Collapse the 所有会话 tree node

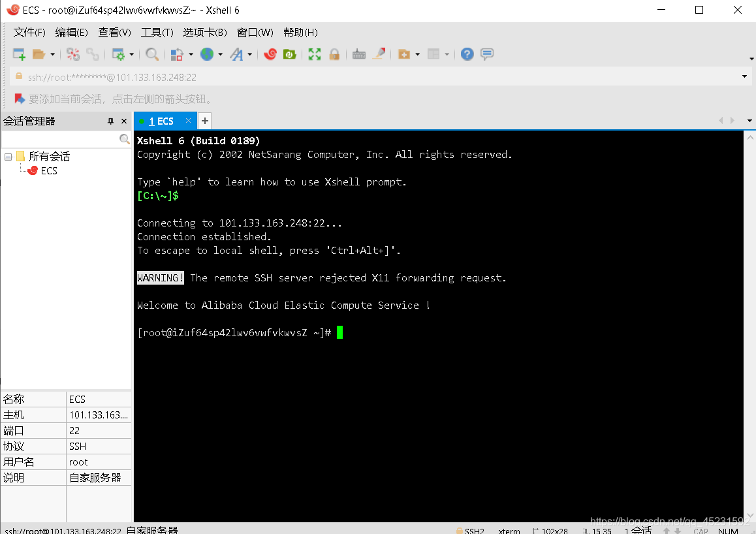pyautogui.click(x=8, y=157)
